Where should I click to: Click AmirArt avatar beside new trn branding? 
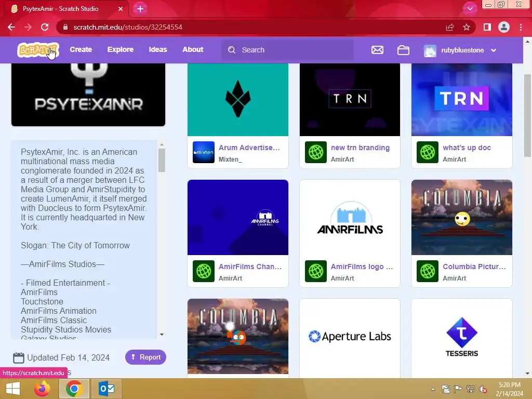coord(316,152)
